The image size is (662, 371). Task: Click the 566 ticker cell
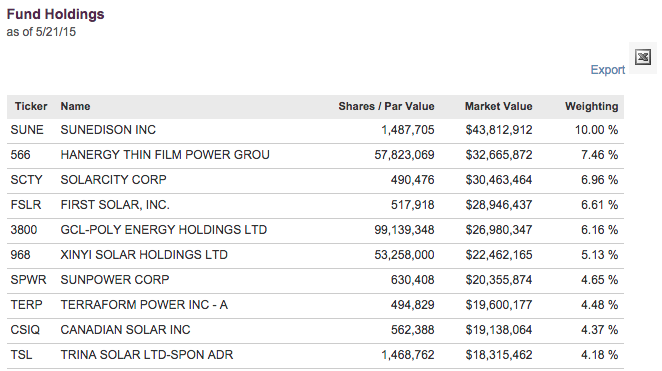(20, 155)
